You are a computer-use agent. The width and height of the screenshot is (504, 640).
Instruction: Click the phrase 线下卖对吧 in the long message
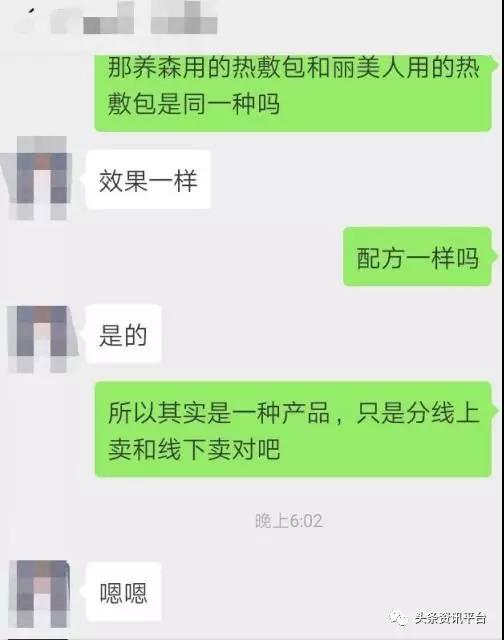[x=219, y=449]
